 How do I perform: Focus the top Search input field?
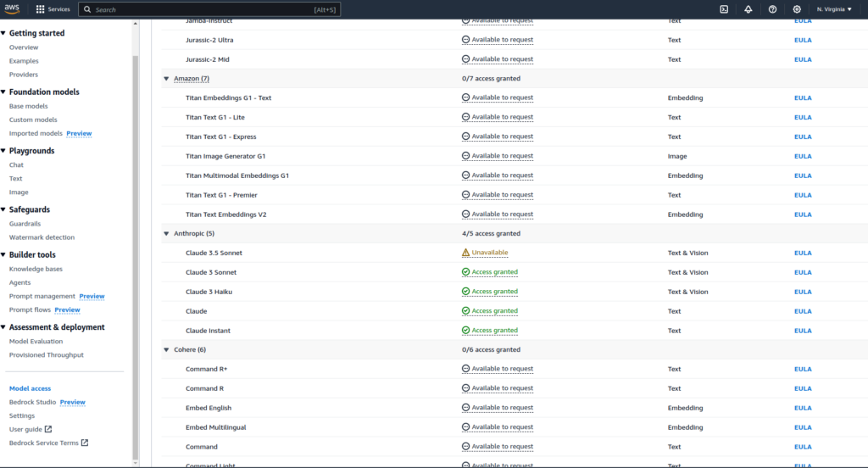click(209, 9)
